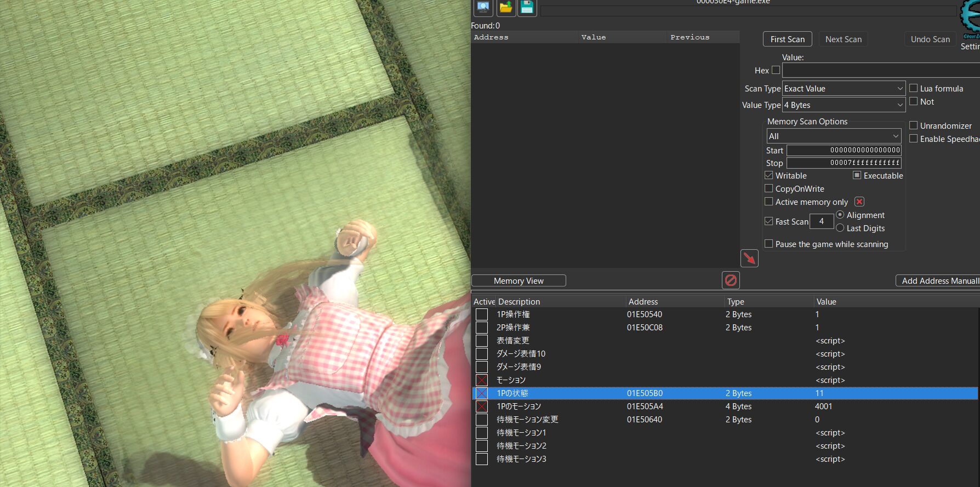Toggle Pause the game while scanning
This screenshot has width=980, height=487.
tap(769, 244)
